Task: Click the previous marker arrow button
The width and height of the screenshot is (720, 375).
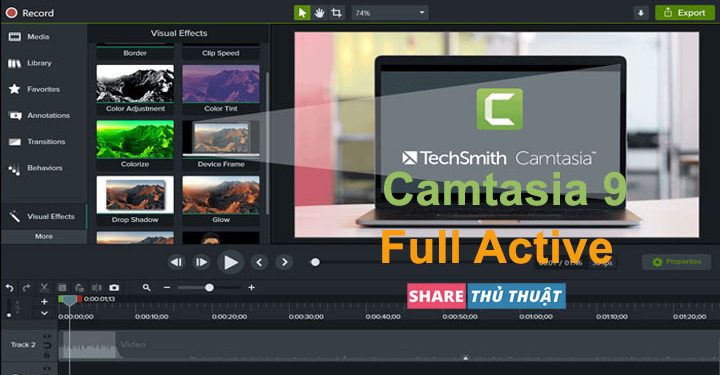Action: [x=259, y=262]
